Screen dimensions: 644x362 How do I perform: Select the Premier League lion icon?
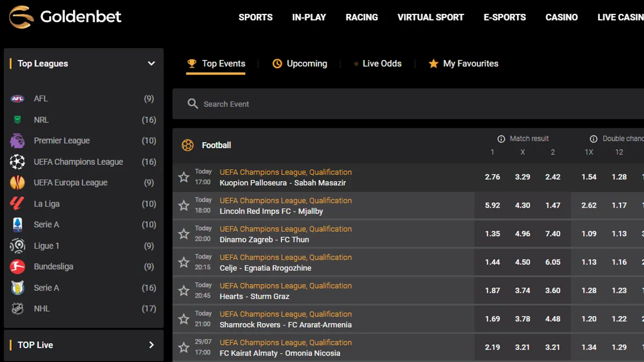click(x=17, y=141)
